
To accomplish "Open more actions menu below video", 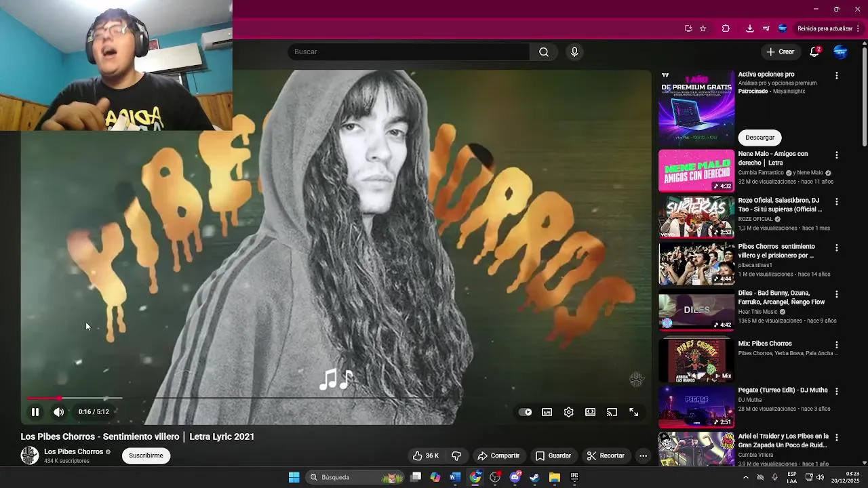I will coord(643,455).
